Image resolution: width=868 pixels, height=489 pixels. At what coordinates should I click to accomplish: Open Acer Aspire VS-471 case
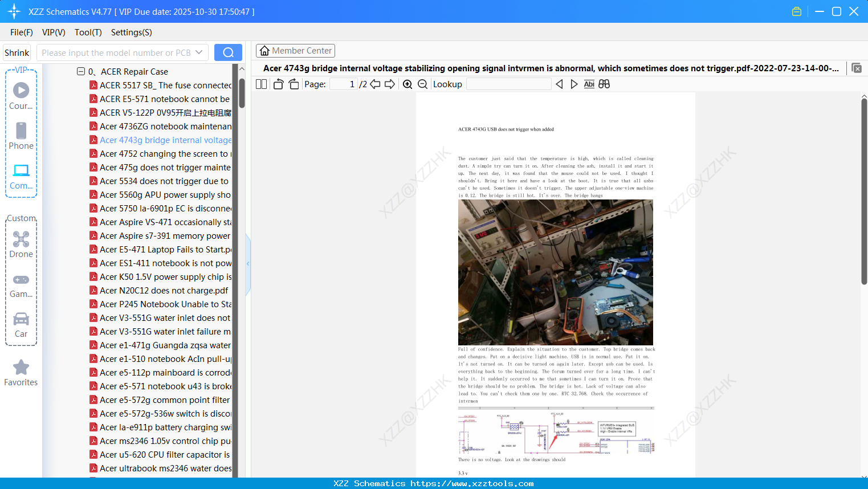161,222
